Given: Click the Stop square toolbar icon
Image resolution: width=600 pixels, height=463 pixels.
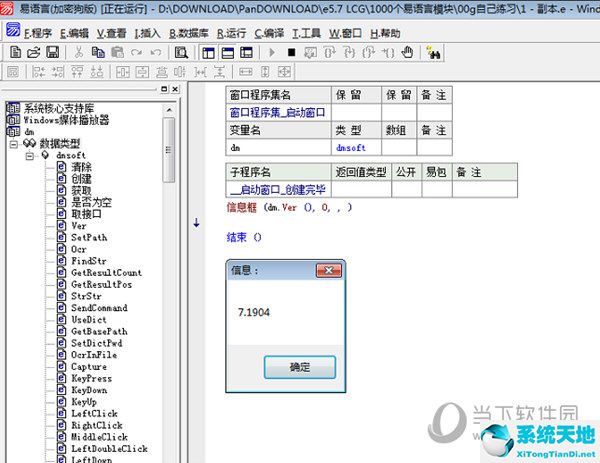Looking at the screenshot, I should [x=291, y=52].
